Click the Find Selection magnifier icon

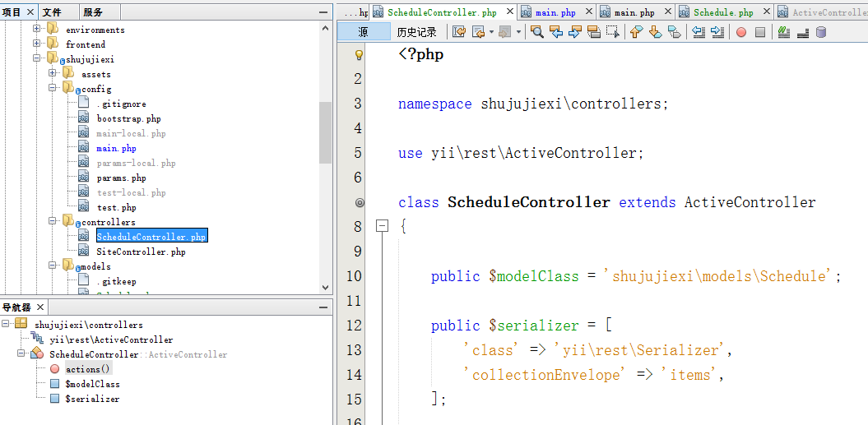click(x=537, y=32)
